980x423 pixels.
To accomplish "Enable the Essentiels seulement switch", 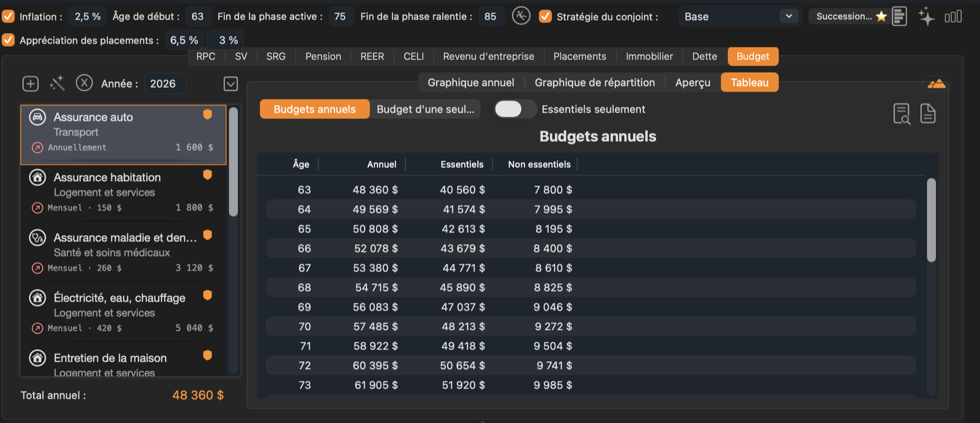I will pyautogui.click(x=515, y=109).
